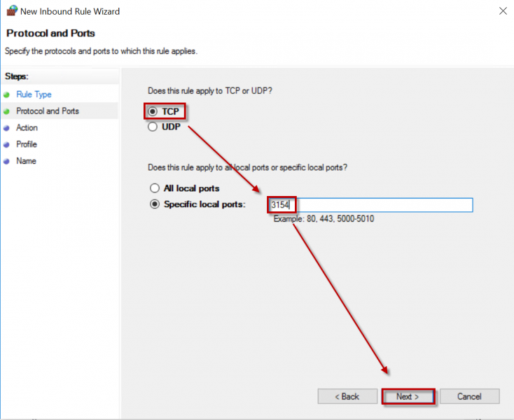Click the blue bullet beside Name step

click(7, 162)
